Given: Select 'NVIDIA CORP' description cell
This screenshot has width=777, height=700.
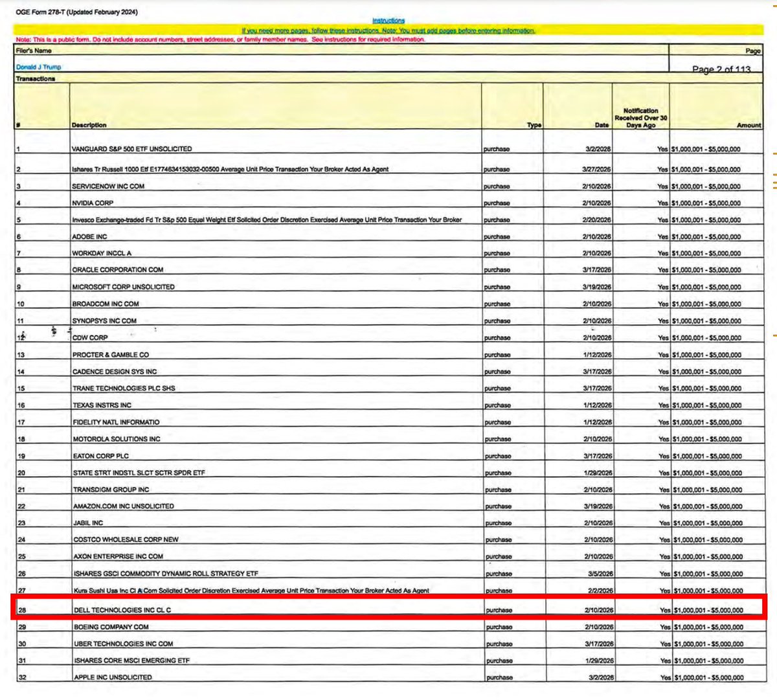Looking at the screenshot, I should [93, 203].
